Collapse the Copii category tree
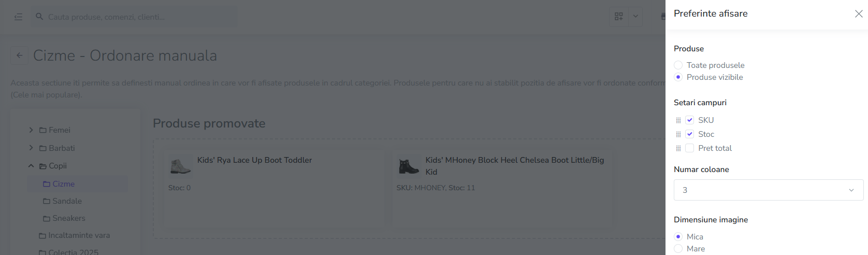 pyautogui.click(x=31, y=166)
